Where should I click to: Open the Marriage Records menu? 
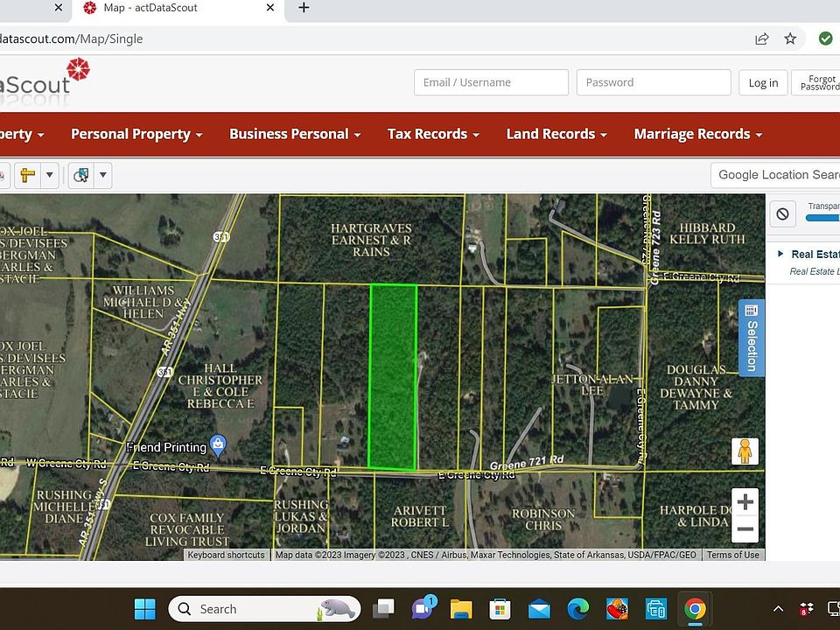pyautogui.click(x=697, y=134)
